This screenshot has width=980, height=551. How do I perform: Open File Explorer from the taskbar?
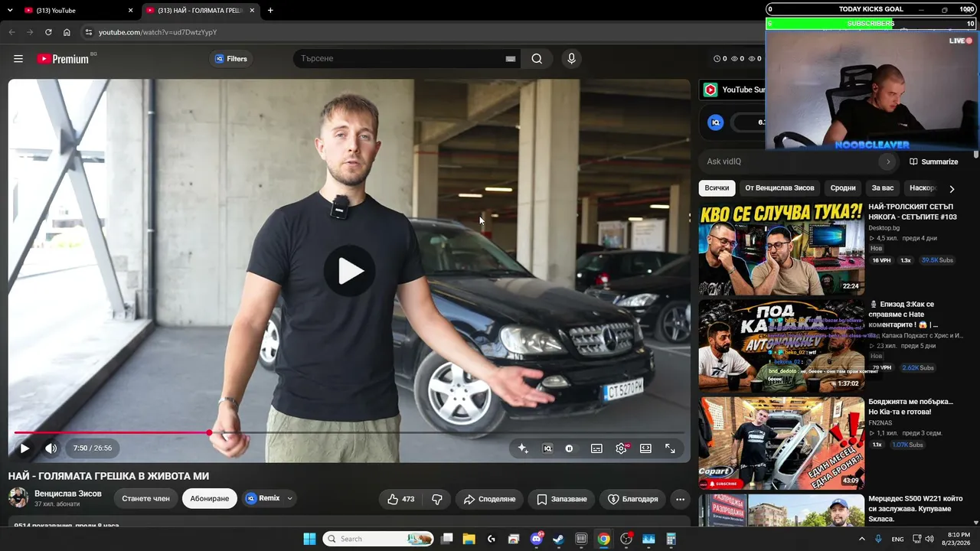(x=469, y=539)
